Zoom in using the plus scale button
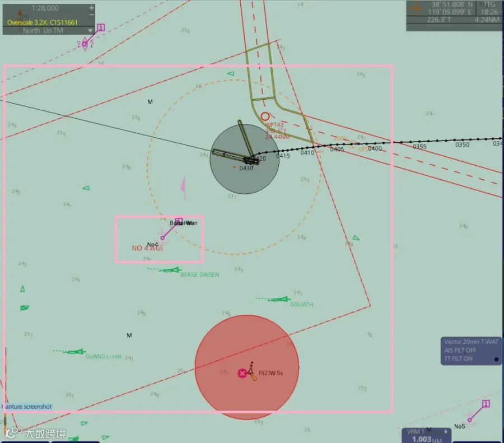 [x=91, y=7]
